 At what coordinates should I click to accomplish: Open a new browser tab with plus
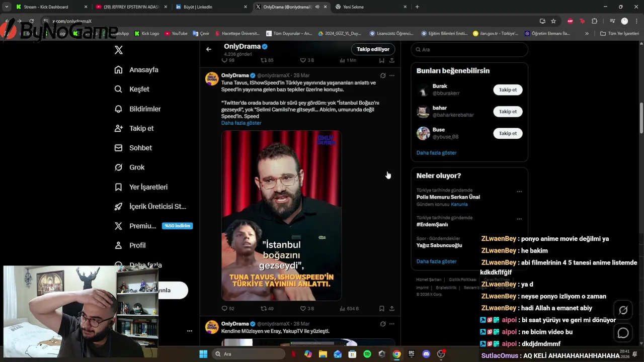[x=417, y=7]
